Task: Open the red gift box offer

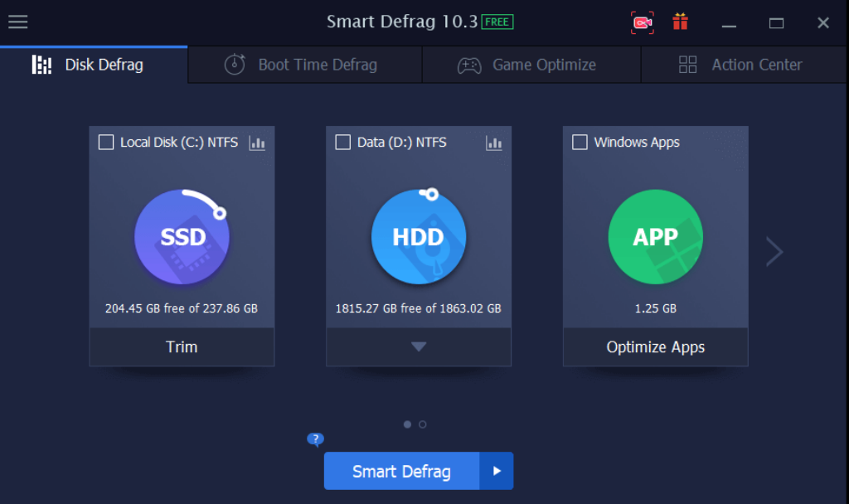Action: (x=680, y=22)
